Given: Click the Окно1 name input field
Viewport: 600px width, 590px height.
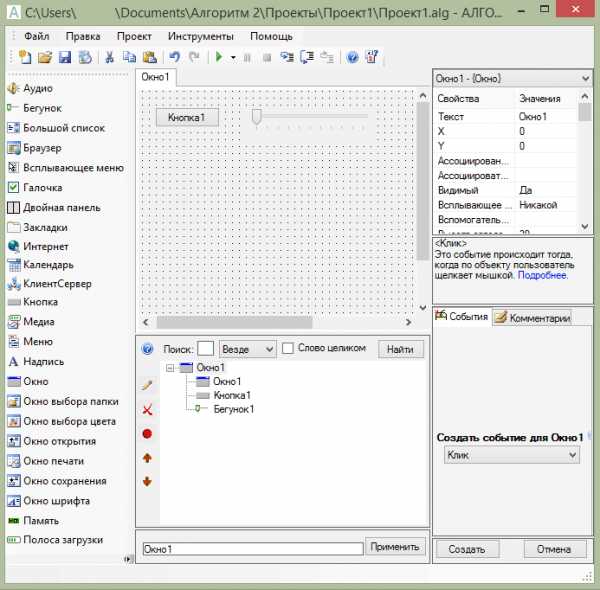Looking at the screenshot, I should click(x=251, y=549).
